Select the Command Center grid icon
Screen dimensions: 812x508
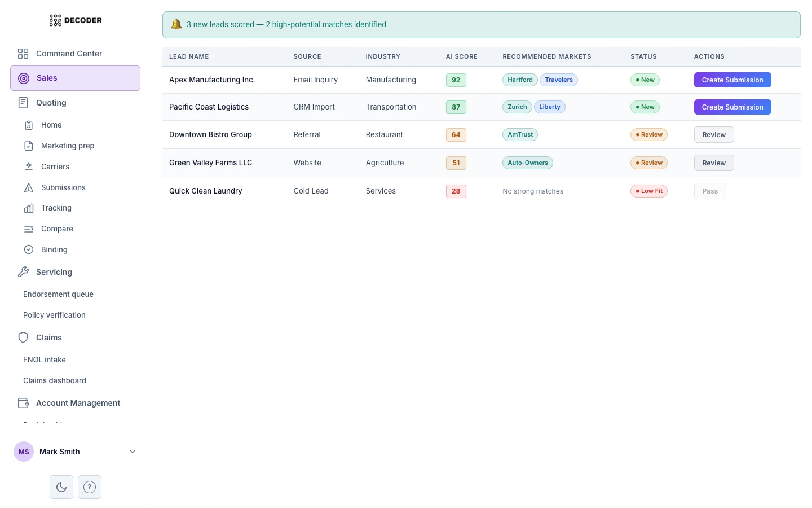pos(23,54)
